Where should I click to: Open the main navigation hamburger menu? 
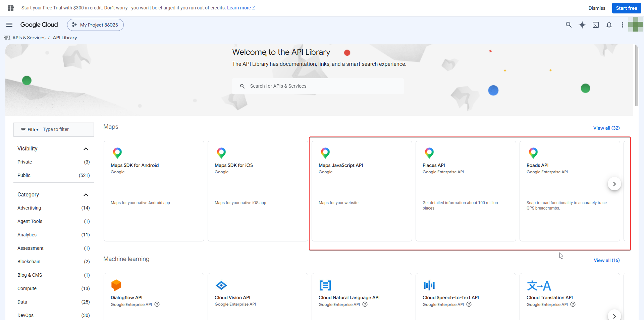(9, 25)
